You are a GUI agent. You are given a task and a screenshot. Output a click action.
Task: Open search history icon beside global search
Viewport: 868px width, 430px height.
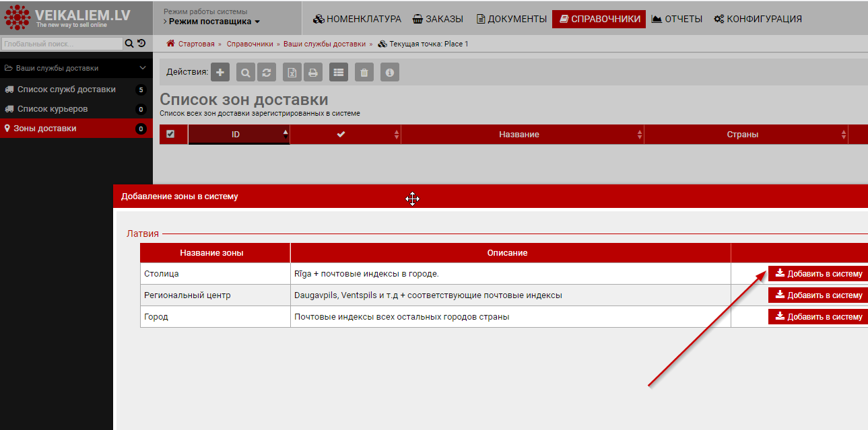[141, 44]
